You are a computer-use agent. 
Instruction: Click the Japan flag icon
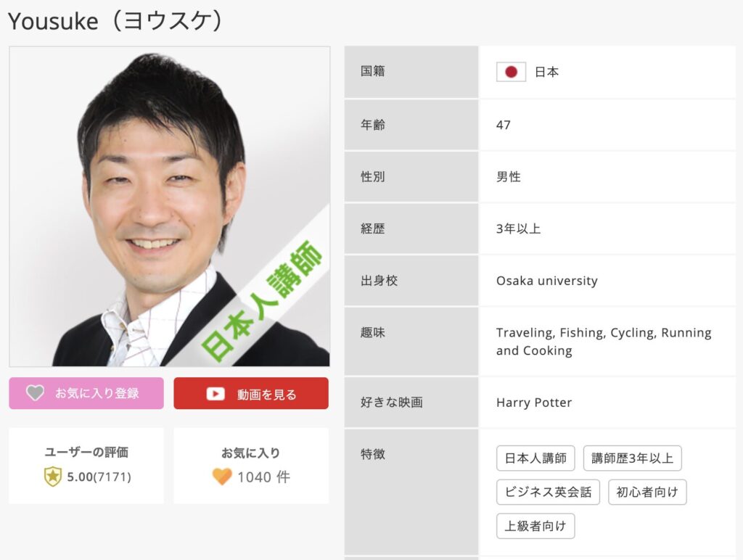point(511,72)
